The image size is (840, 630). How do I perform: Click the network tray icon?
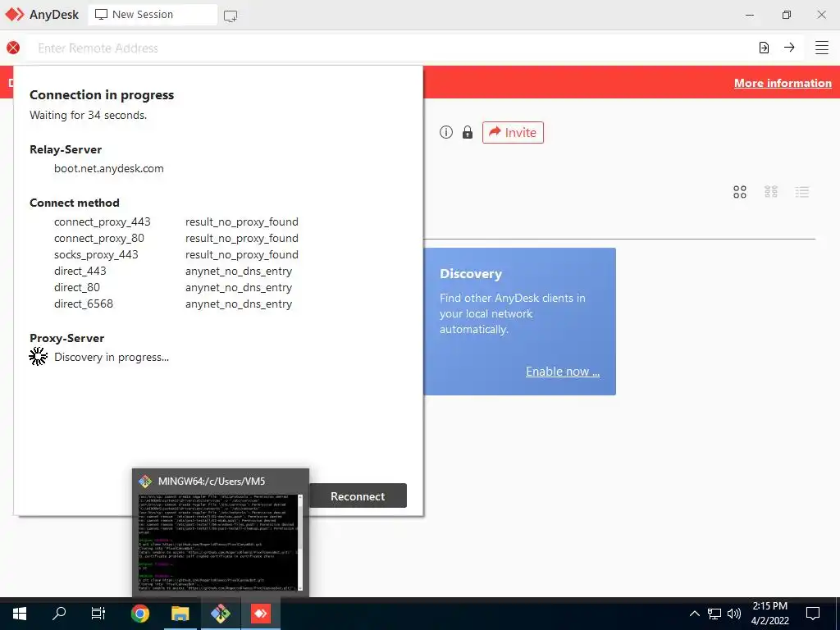coord(714,614)
